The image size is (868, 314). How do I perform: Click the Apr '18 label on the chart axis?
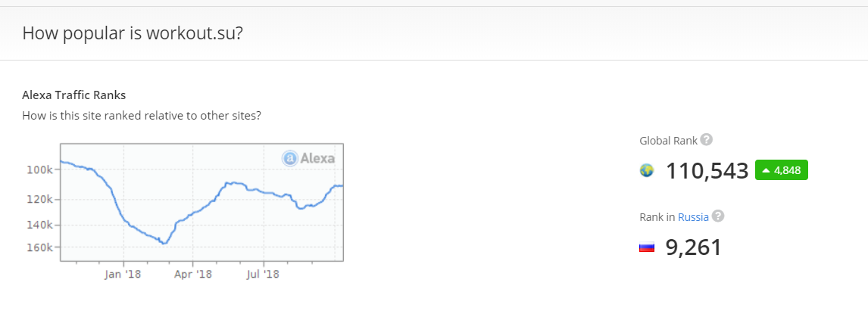(193, 275)
